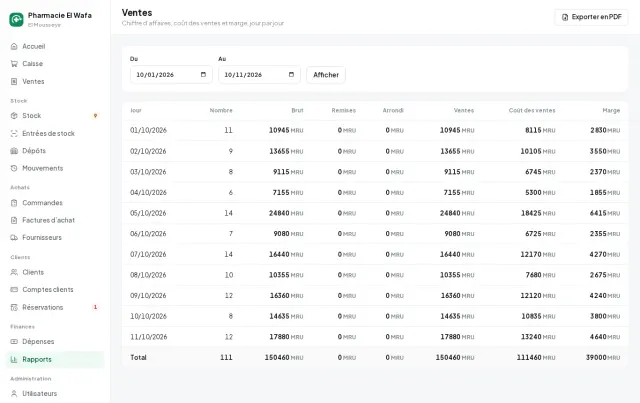Viewport: 640px width, 403px height.
Task: Click the Accueil home icon
Action: pyautogui.click(x=14, y=46)
